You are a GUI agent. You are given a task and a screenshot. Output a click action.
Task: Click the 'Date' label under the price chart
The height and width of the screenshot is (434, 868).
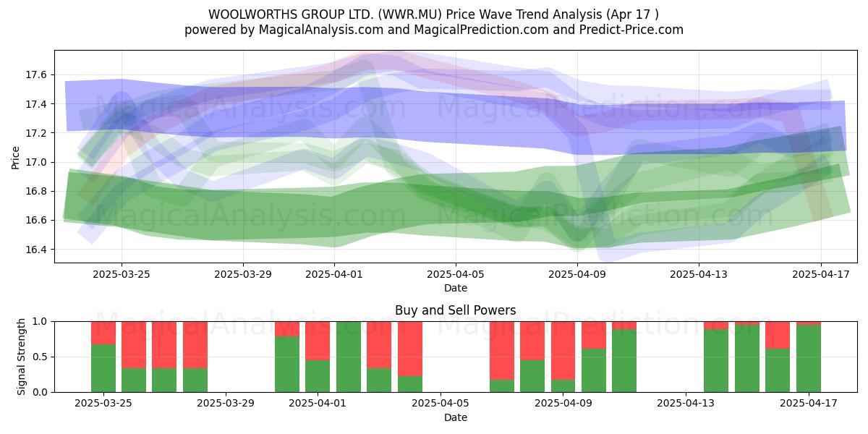click(x=456, y=288)
